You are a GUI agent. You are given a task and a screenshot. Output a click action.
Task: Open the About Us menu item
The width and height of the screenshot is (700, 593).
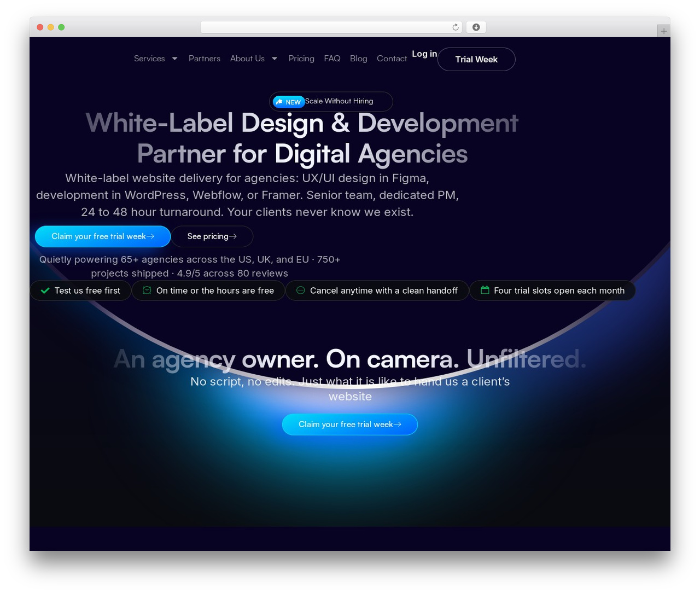pos(247,59)
